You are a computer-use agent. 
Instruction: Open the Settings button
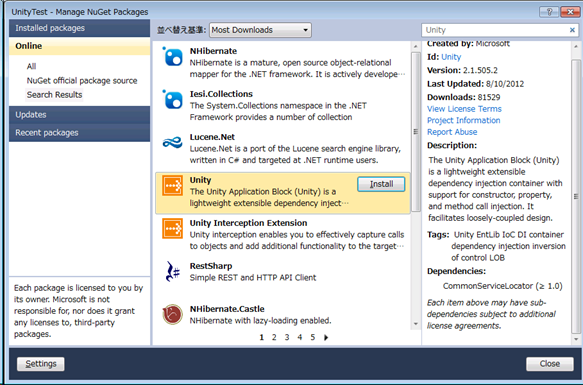click(41, 364)
